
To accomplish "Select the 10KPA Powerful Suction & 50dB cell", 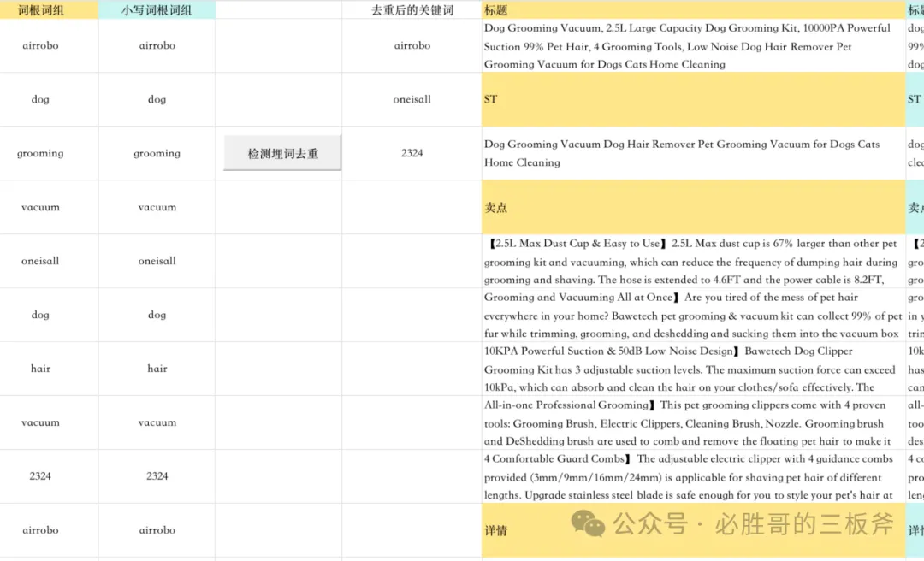I will (x=694, y=369).
